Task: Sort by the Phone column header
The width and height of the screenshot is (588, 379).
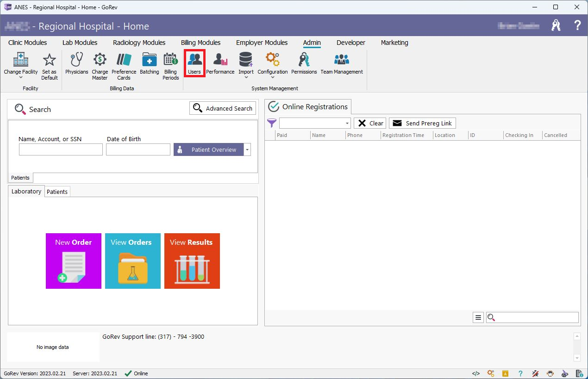Action: [363, 135]
